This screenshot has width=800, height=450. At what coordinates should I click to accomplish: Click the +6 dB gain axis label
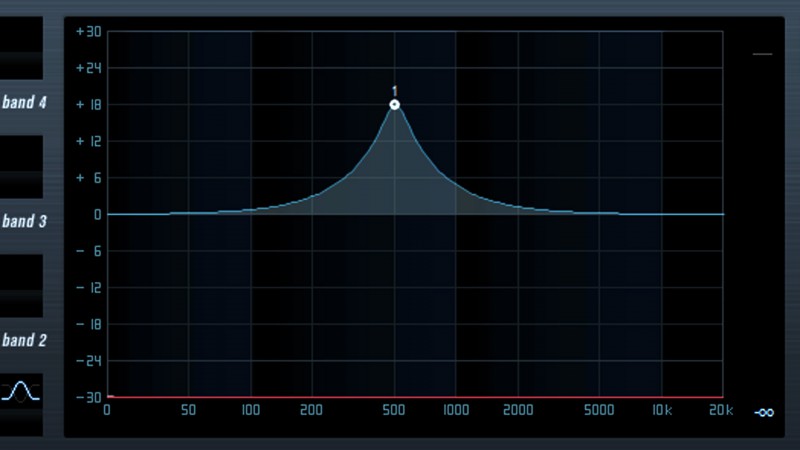88,178
